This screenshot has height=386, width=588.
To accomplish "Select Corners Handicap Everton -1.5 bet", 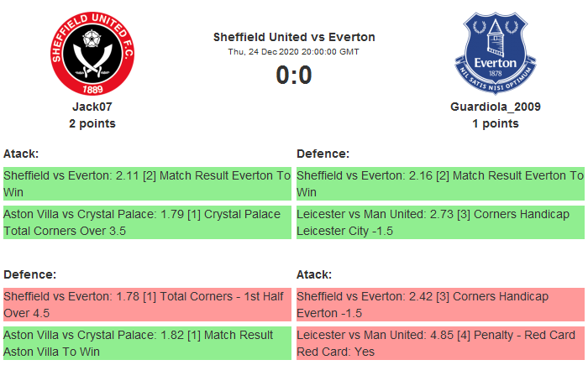I will (440, 305).
